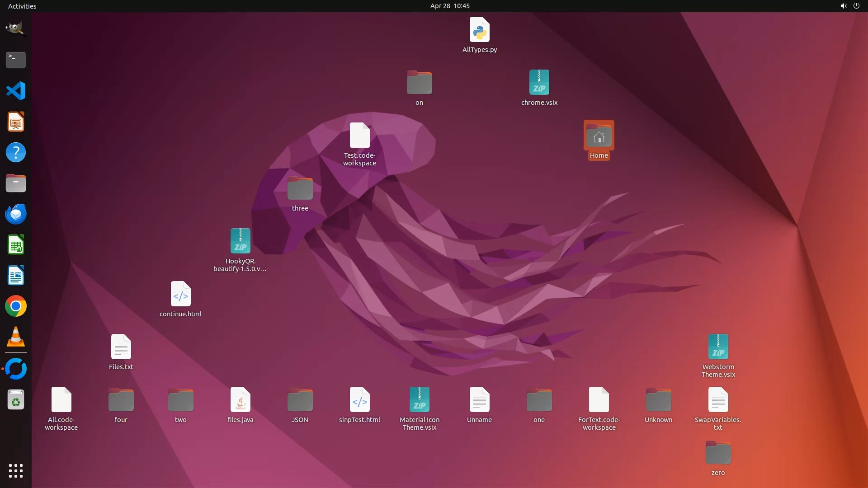The image size is (868, 488).
Task: Select the Home folder on desktop
Action: [x=599, y=136]
